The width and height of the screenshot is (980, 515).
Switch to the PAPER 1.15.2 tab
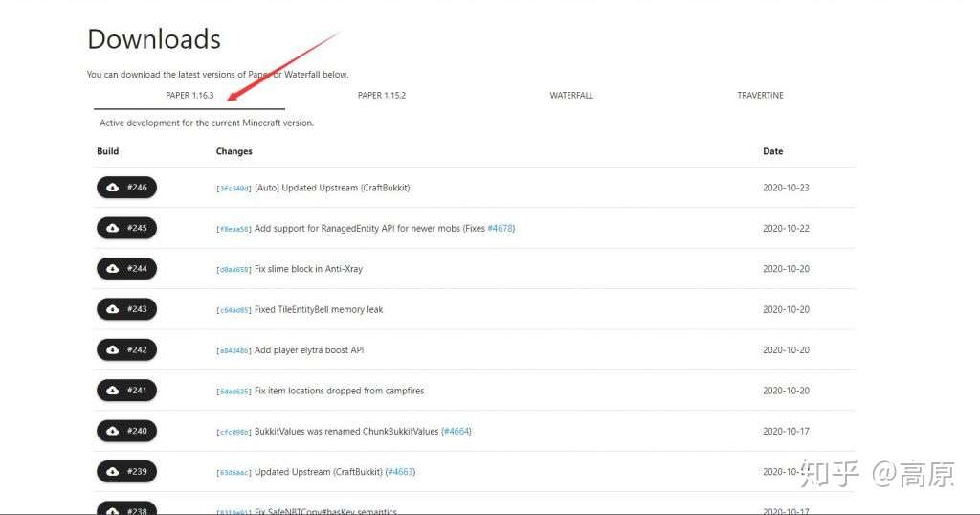click(381, 96)
